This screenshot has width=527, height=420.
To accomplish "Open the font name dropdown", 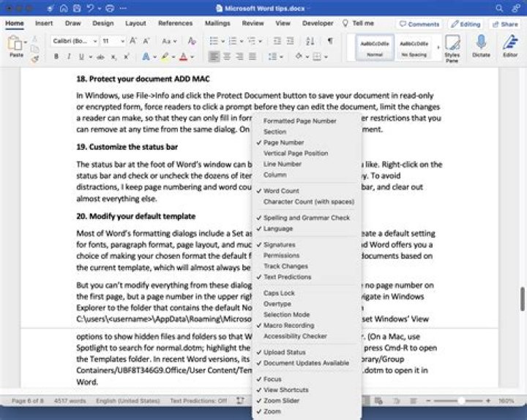I will [x=95, y=41].
